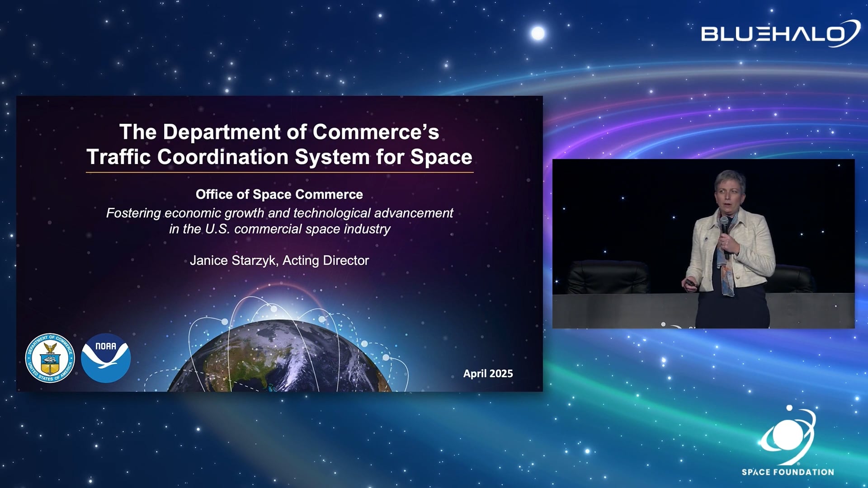Click 'Janice Starzyk, Acting Director' text
The image size is (868, 488).
coord(279,260)
